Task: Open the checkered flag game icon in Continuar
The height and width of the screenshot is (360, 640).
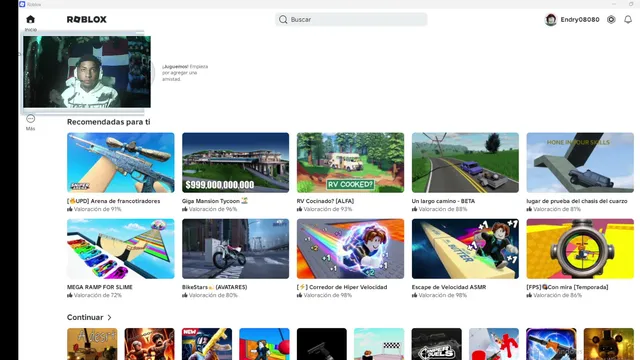Action: coord(379,344)
